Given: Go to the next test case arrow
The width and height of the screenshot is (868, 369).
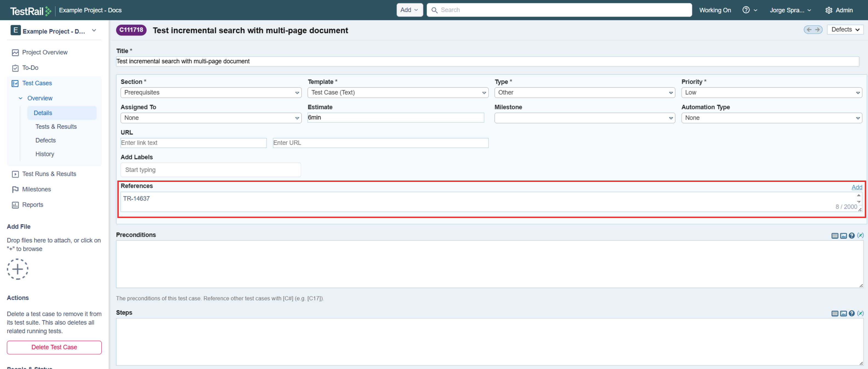Looking at the screenshot, I should coord(817,30).
